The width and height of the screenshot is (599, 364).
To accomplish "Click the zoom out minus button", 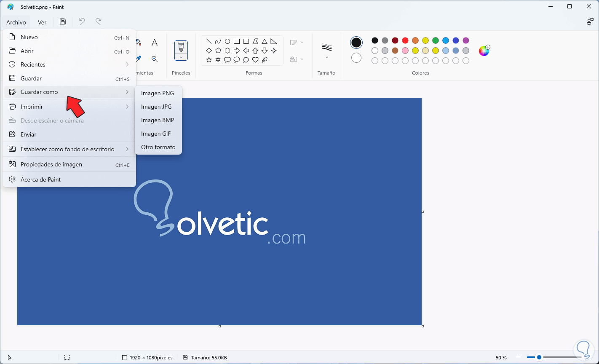I will tap(518, 357).
